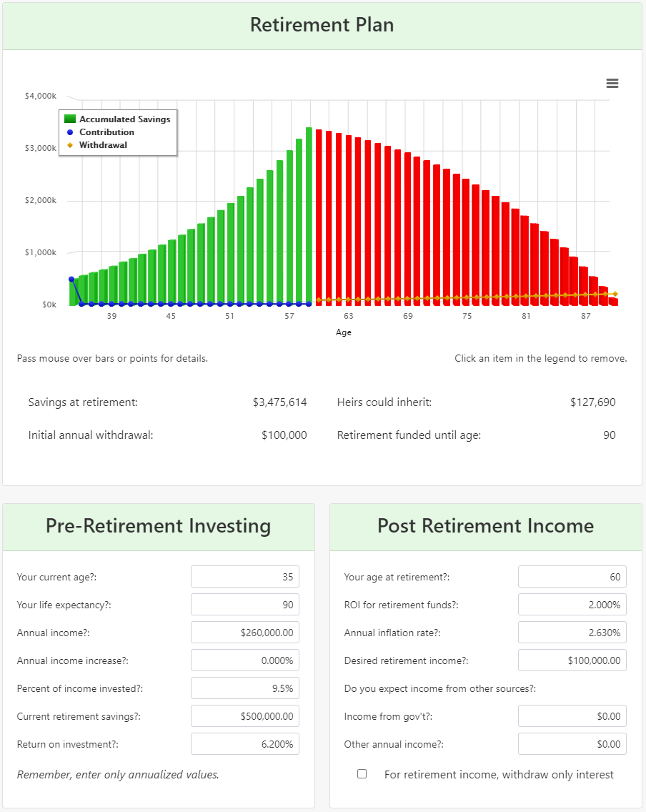The image size is (646, 812).
Task: Click 'For retirement income, withdraw only interest' label
Action: [x=499, y=775]
